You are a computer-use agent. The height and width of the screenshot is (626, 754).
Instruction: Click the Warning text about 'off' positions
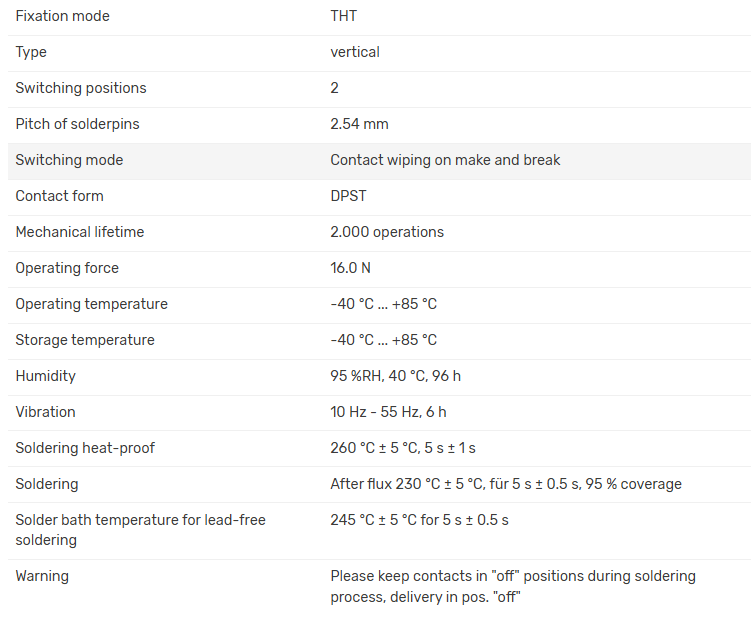[512, 586]
